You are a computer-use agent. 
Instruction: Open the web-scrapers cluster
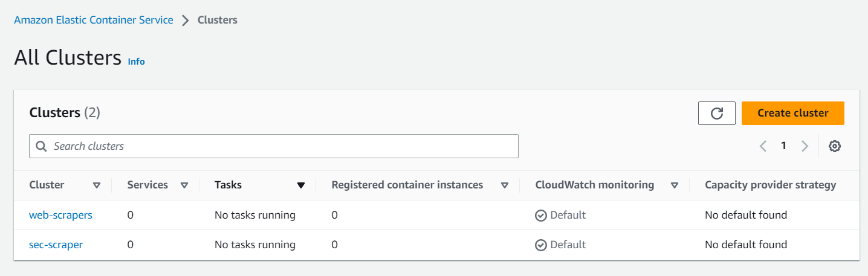tap(60, 215)
